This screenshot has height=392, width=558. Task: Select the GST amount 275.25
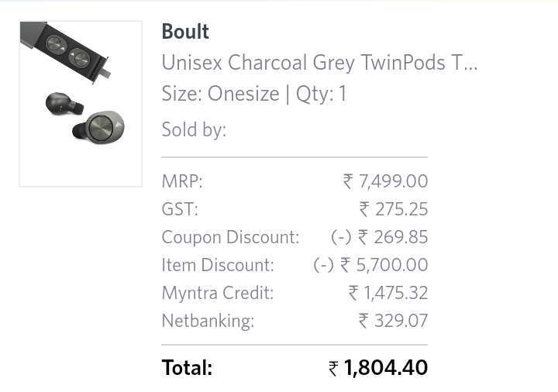click(x=401, y=209)
